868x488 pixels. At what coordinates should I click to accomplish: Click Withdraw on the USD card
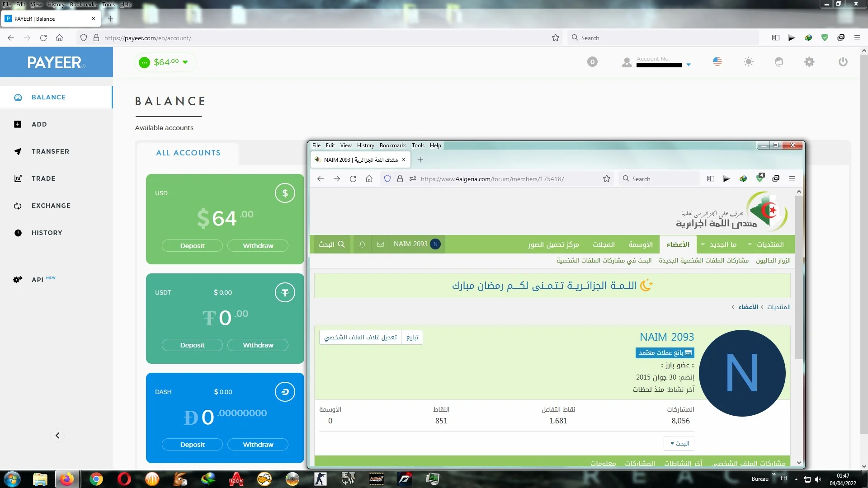[258, 245]
